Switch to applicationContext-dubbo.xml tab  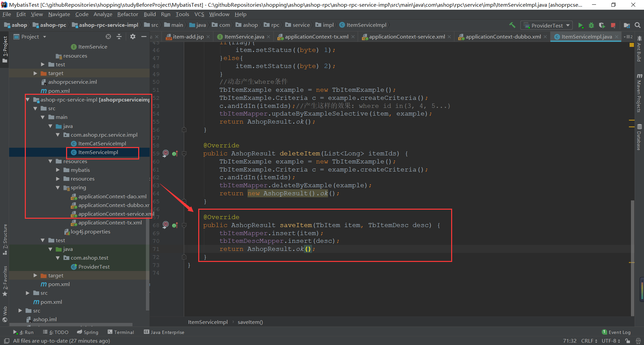click(x=503, y=37)
